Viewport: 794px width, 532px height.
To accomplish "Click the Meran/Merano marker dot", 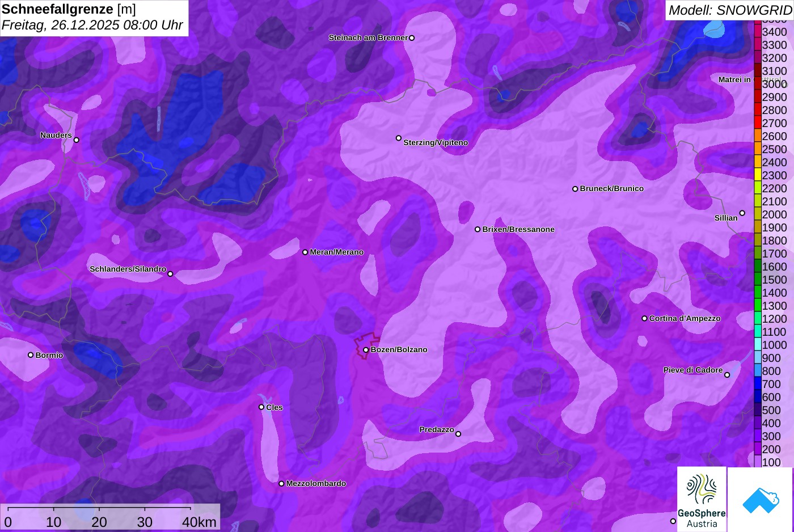I will 305,252.
